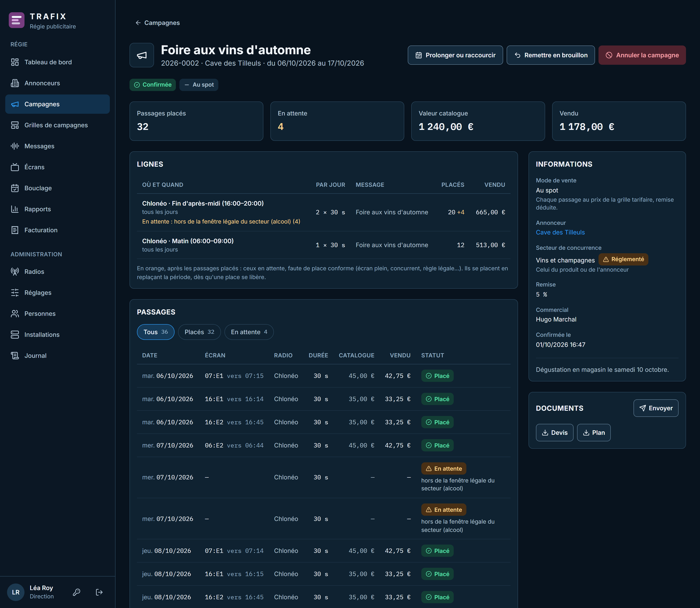Go to Facturation page
Viewport: 700px width, 608px height.
[57, 230]
